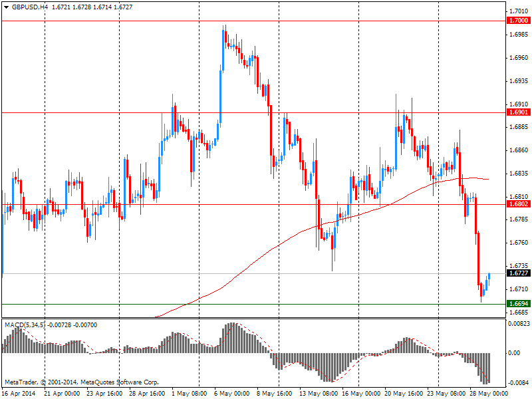The width and height of the screenshot is (532, 399).
Task: Select the 13 May 08:00 time axis label
Action: (x=317, y=394)
